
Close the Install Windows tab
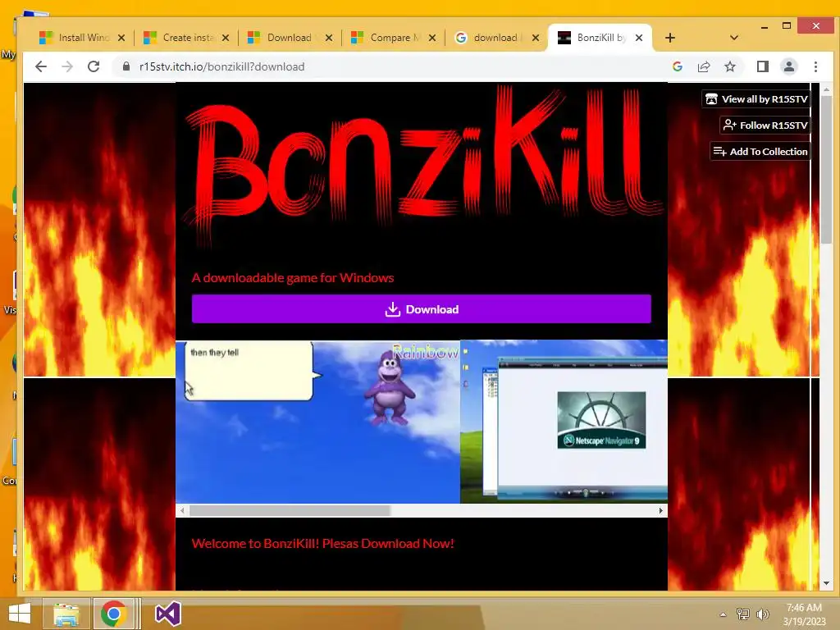[121, 38]
